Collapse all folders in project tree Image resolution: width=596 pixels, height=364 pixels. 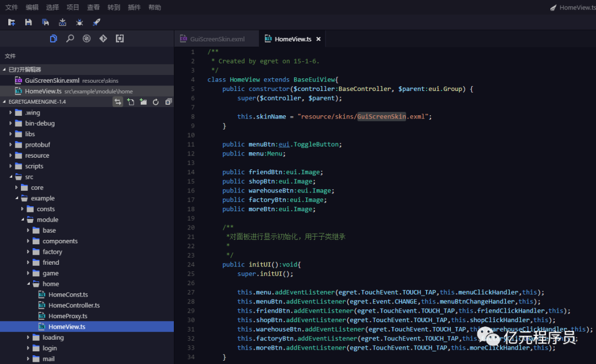click(168, 102)
